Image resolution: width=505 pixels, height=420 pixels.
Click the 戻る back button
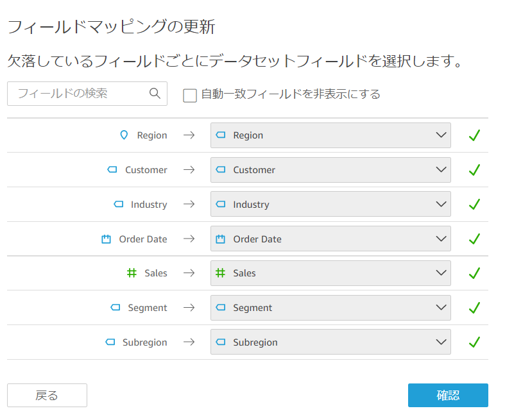point(47,396)
